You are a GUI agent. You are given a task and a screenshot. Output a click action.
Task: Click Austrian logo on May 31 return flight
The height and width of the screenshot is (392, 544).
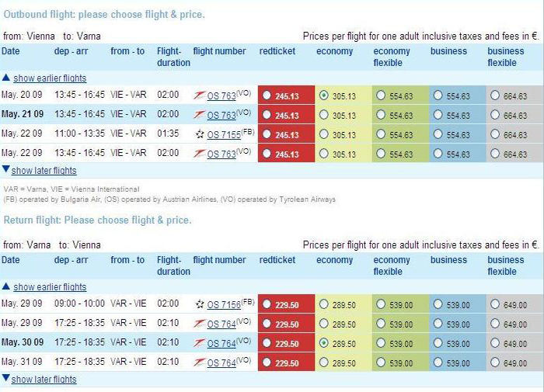point(199,363)
